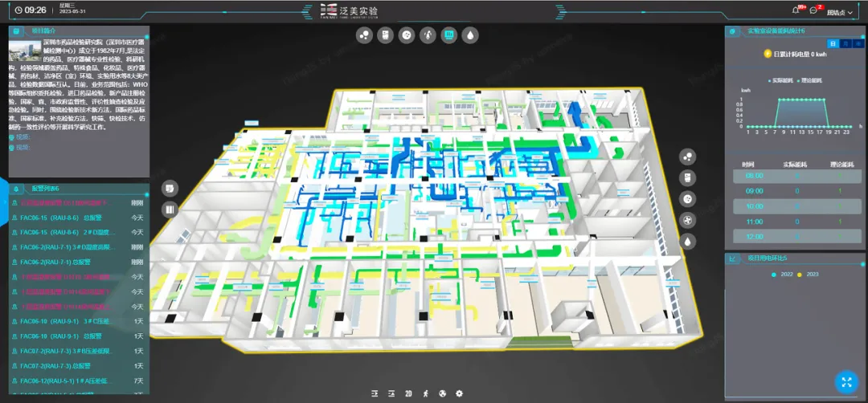Click the walking person icon in bottom toolbar
Image resolution: width=868 pixels, height=403 pixels.
coord(425,393)
